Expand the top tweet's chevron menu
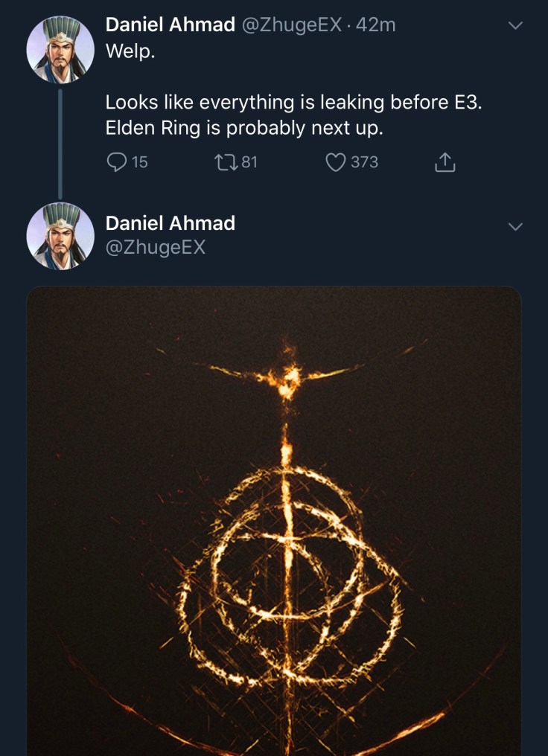 [514, 26]
